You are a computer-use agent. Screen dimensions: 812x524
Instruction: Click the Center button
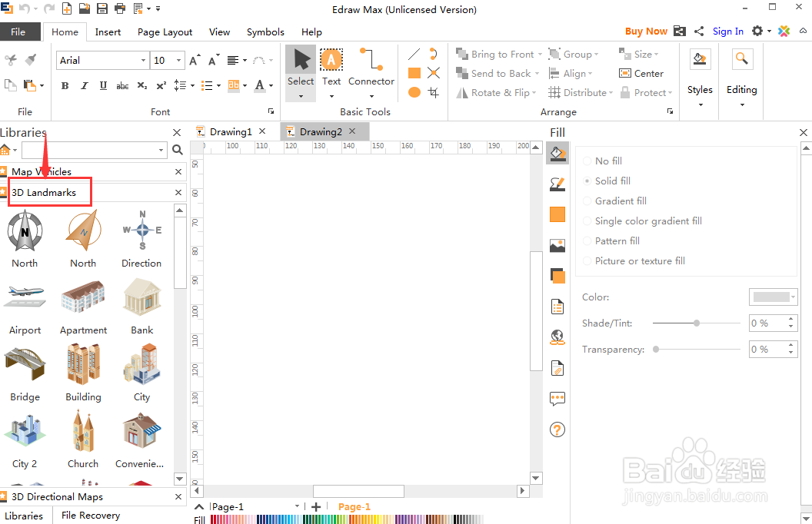[641, 74]
